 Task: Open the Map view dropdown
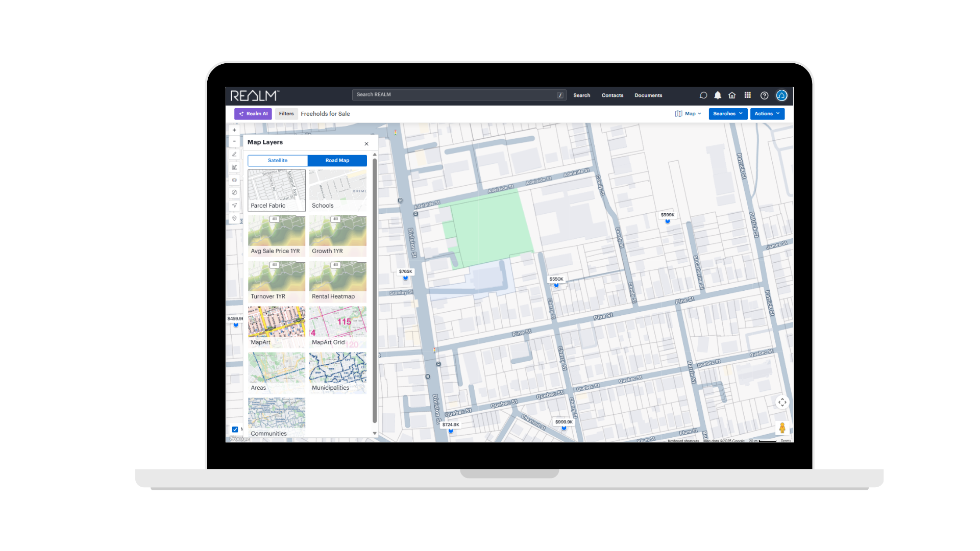(688, 113)
